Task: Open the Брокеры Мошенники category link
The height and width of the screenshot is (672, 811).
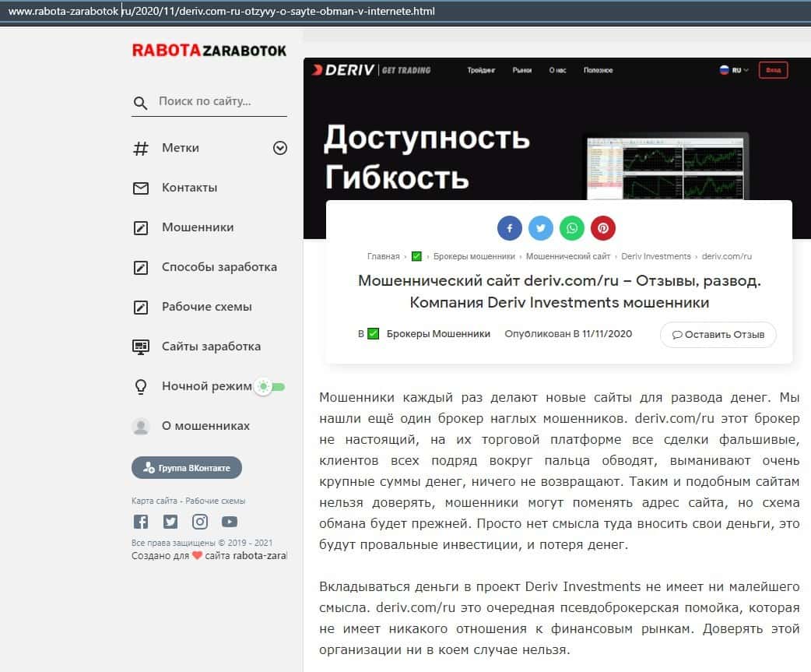Action: pos(438,334)
